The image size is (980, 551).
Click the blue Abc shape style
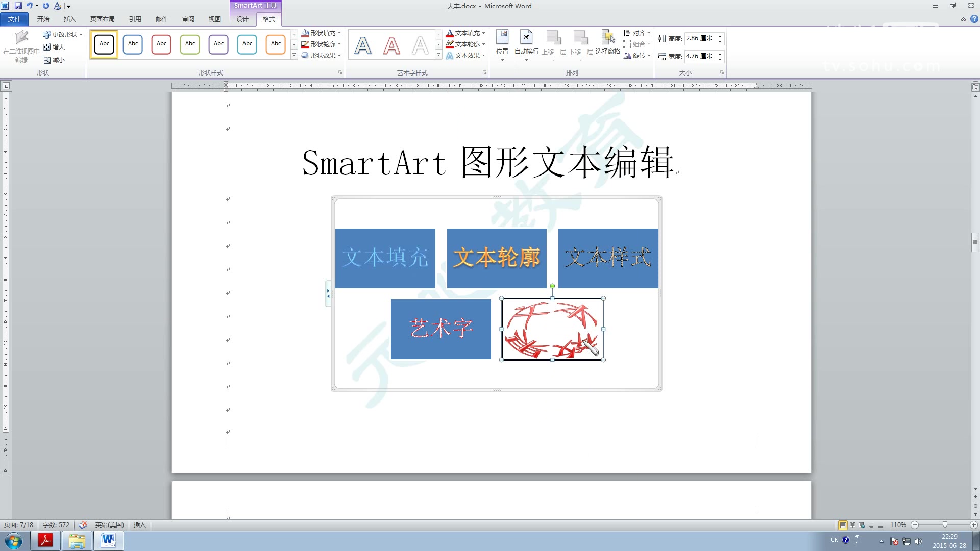(x=133, y=44)
